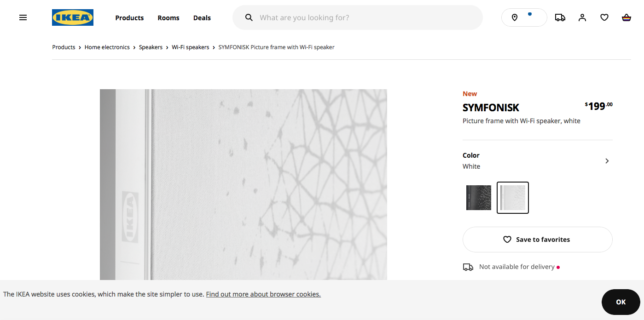This screenshot has height=320, width=644.
Task: Go to Wi-Fi speakers breadcrumb
Action: (x=191, y=47)
